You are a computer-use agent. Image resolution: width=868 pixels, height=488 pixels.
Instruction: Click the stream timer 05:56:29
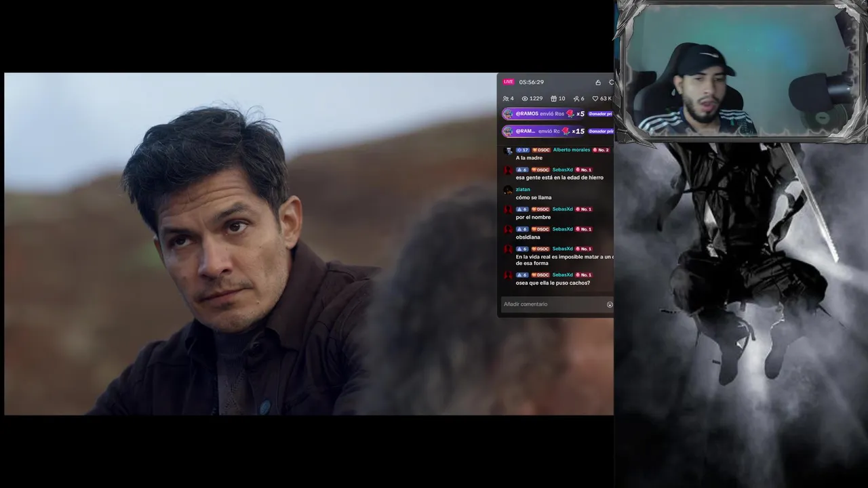(532, 82)
